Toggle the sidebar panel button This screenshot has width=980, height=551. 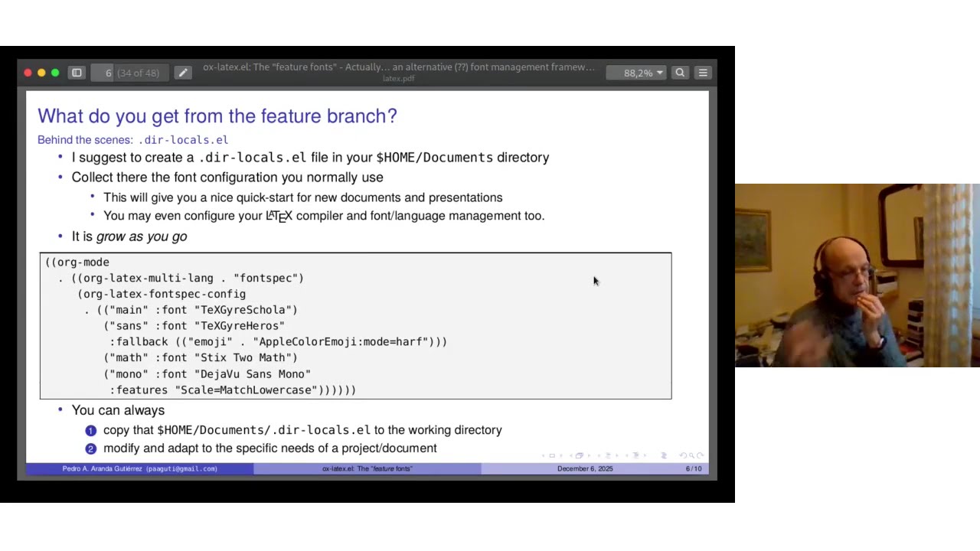[x=77, y=73]
